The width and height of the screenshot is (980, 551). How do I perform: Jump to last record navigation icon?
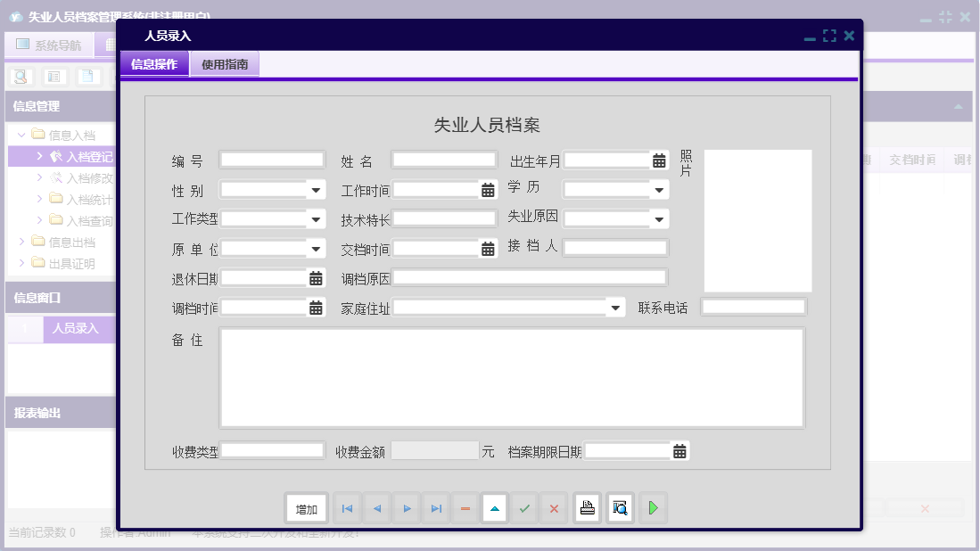[436, 508]
